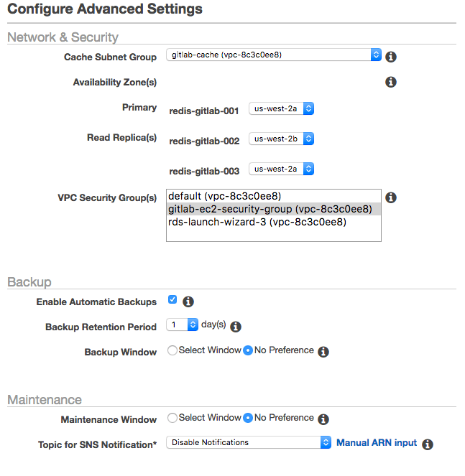Click info icon beside Maintenance Window options
465x476 pixels.
323,419
